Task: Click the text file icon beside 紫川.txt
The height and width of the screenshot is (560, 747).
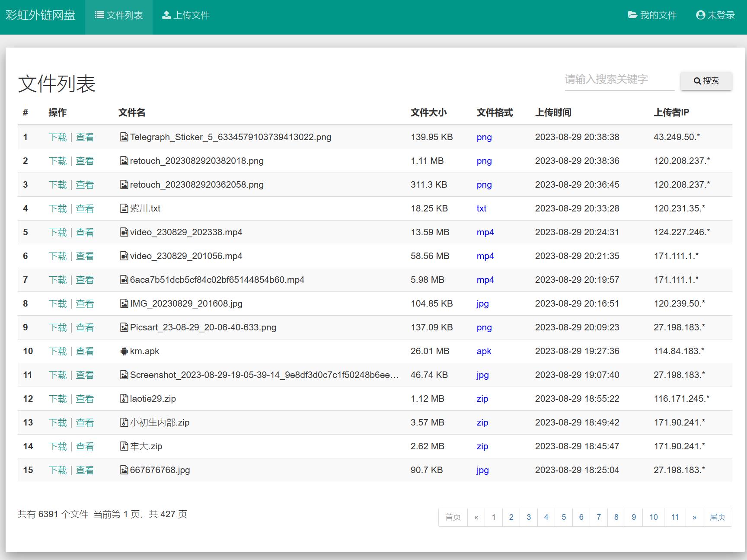Action: point(124,208)
